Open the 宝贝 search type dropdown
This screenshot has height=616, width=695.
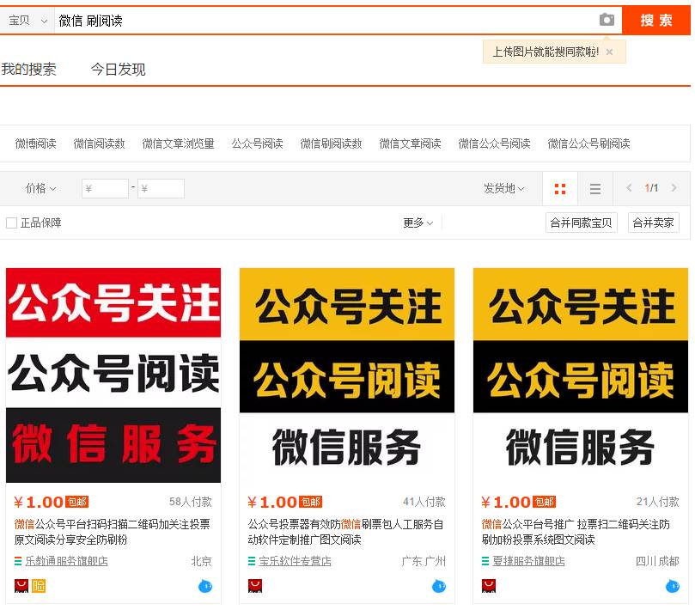click(x=27, y=21)
